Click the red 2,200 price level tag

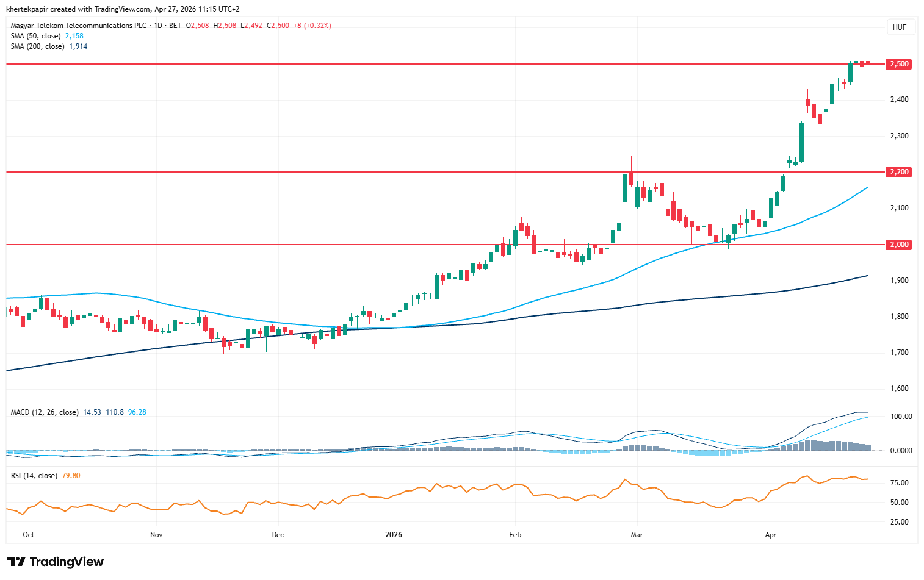coord(899,172)
